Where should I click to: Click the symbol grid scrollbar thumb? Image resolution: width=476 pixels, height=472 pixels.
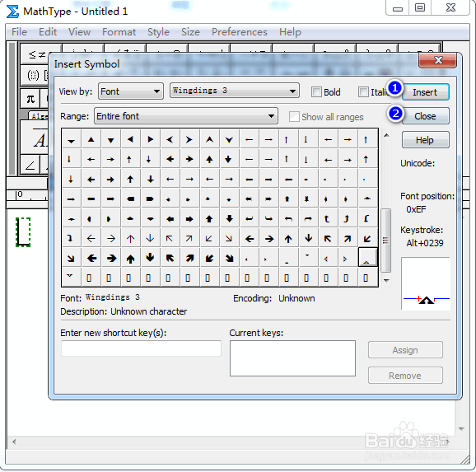[x=386, y=241]
